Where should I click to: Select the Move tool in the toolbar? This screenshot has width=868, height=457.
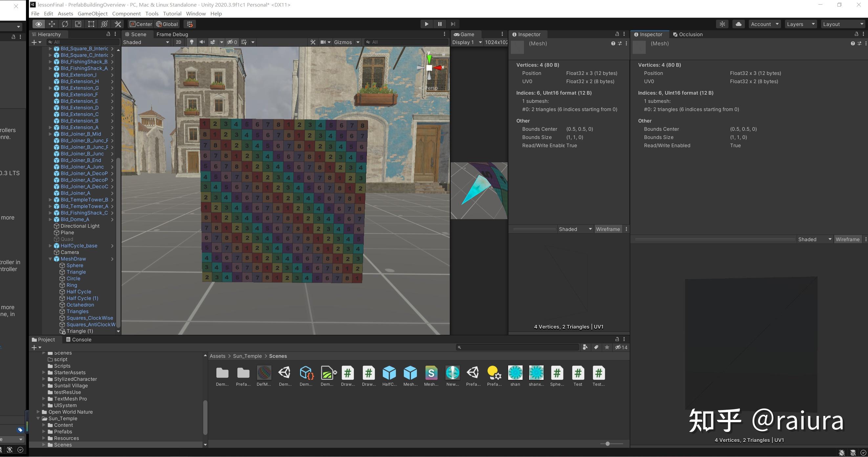(52, 24)
